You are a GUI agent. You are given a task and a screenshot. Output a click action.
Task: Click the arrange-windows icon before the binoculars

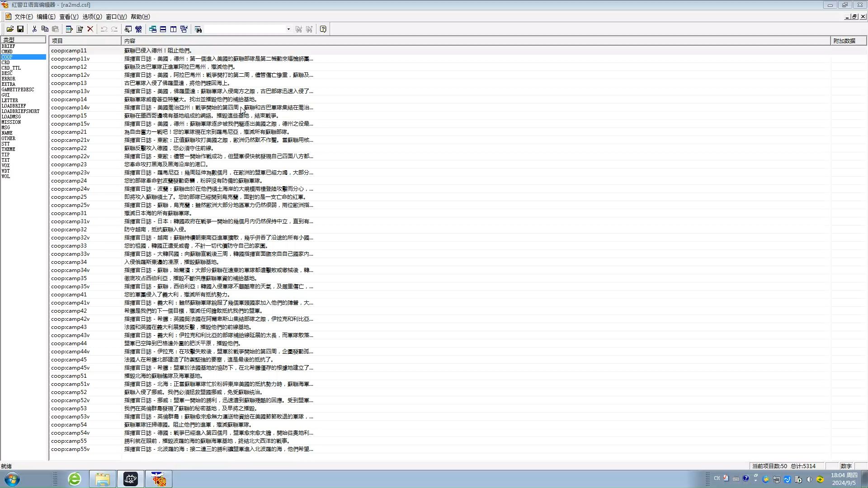click(184, 29)
